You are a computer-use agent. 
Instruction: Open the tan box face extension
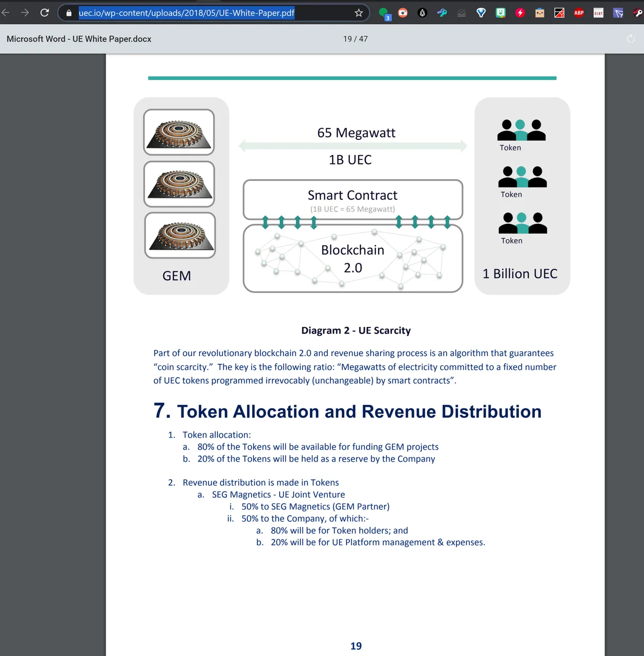tap(539, 13)
